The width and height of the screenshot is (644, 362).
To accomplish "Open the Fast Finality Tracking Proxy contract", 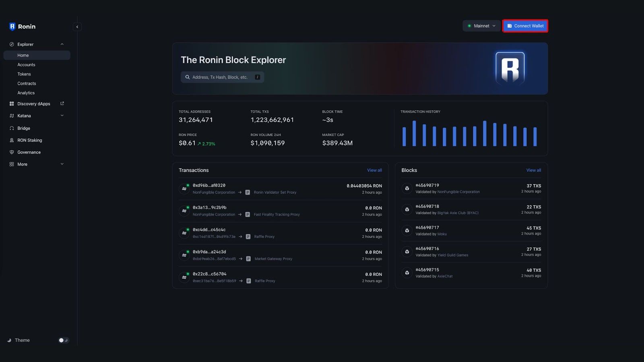I will (x=277, y=214).
